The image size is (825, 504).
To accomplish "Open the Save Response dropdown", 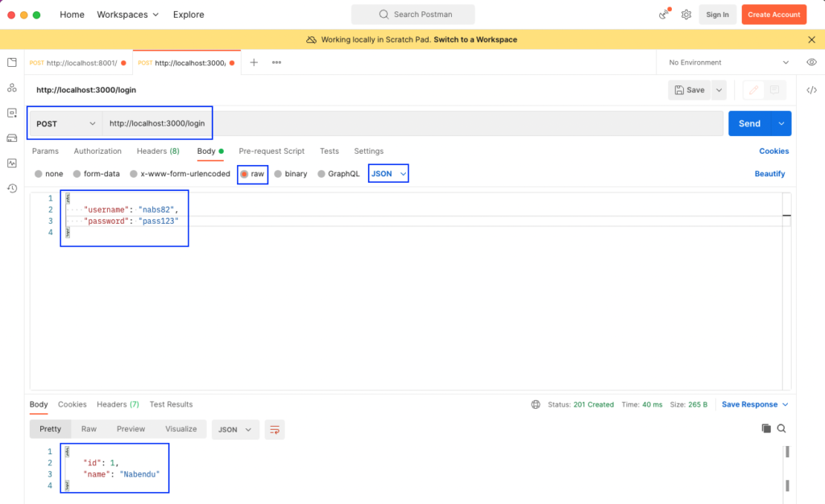I will coord(754,404).
